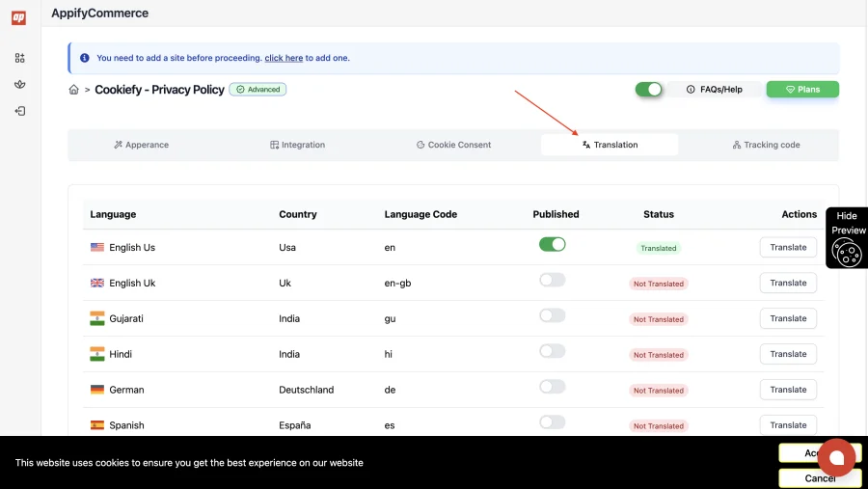868x489 pixels.
Task: Click the India flag beside Hindi
Action: click(96, 354)
